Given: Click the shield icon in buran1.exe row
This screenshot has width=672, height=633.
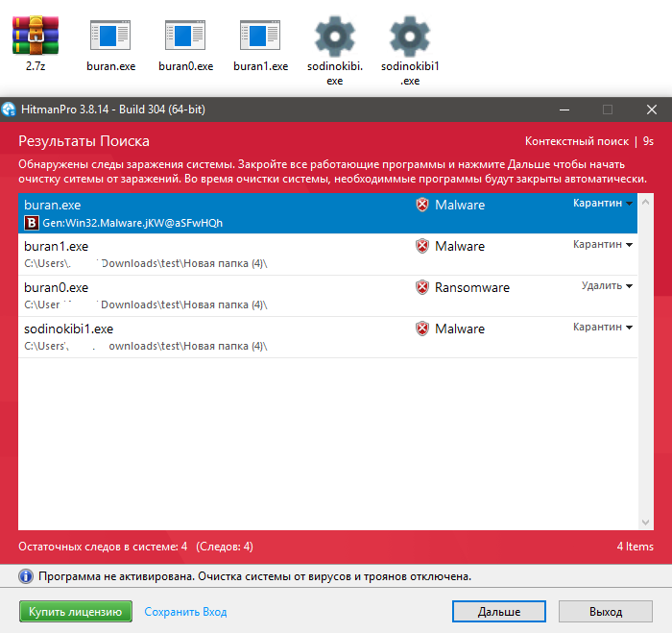Looking at the screenshot, I should tap(422, 246).
